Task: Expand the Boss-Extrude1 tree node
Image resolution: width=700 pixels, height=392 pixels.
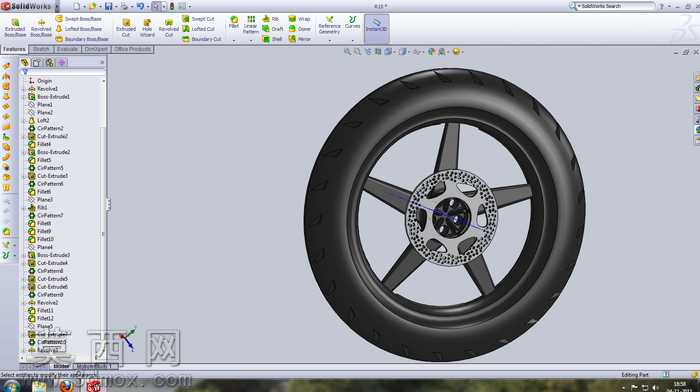Action: [x=25, y=96]
